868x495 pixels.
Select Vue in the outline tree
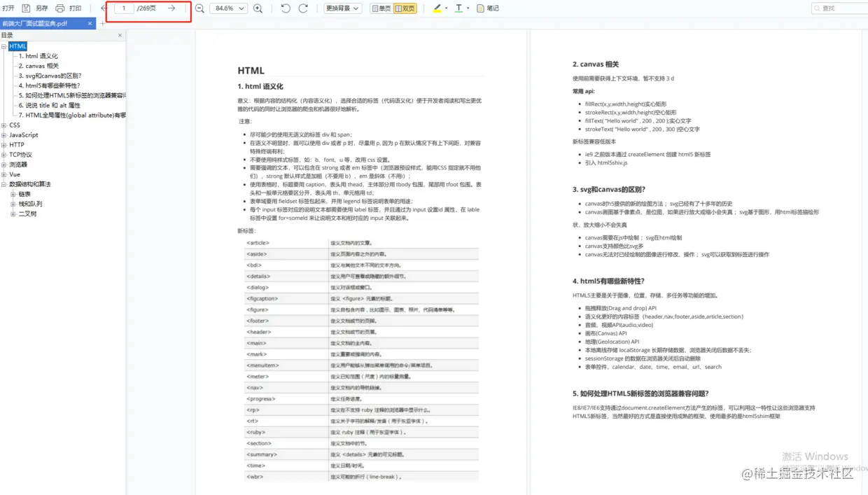15,174
